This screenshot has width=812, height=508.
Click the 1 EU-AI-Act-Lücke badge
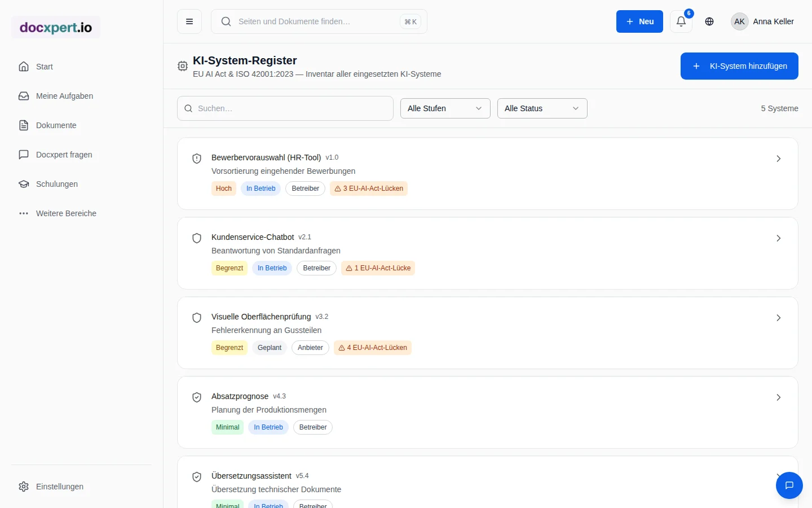378,268
